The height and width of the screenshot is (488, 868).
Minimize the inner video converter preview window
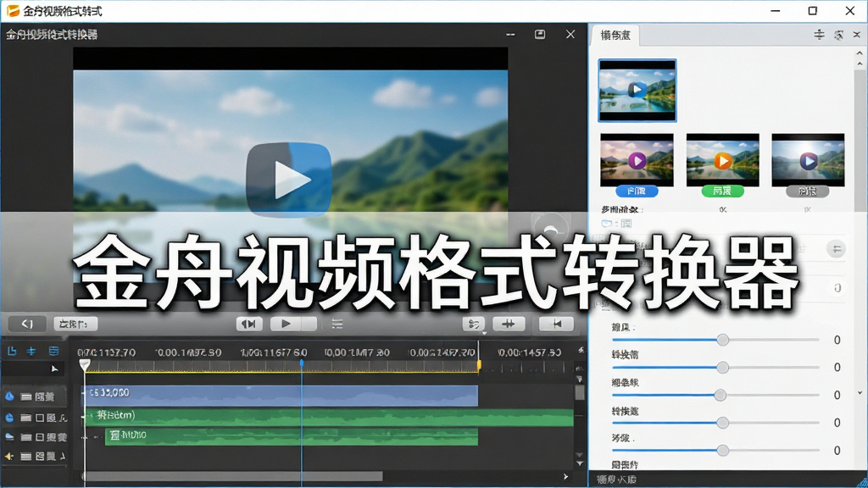(x=510, y=34)
